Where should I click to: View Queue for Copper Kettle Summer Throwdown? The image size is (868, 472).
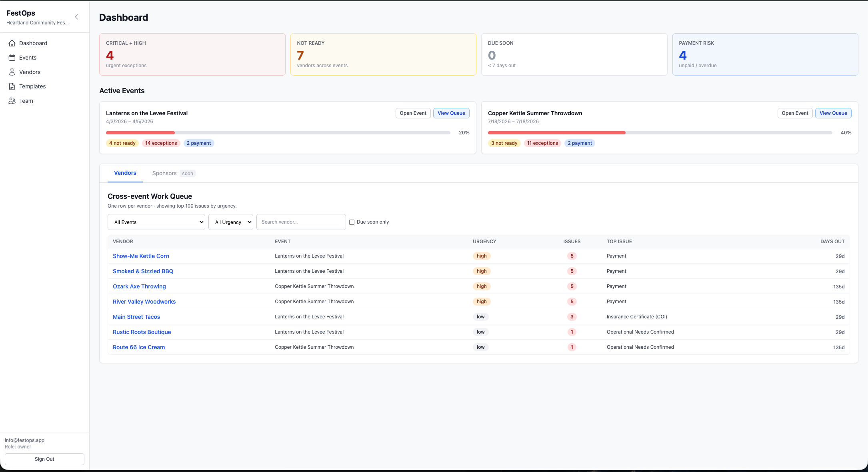(833, 113)
